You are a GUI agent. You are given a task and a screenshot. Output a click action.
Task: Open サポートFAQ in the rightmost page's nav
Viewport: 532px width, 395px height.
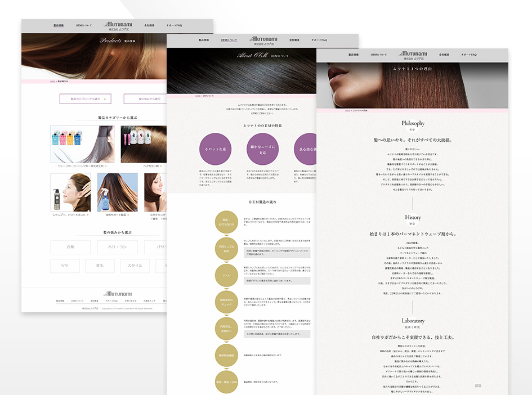coord(468,55)
